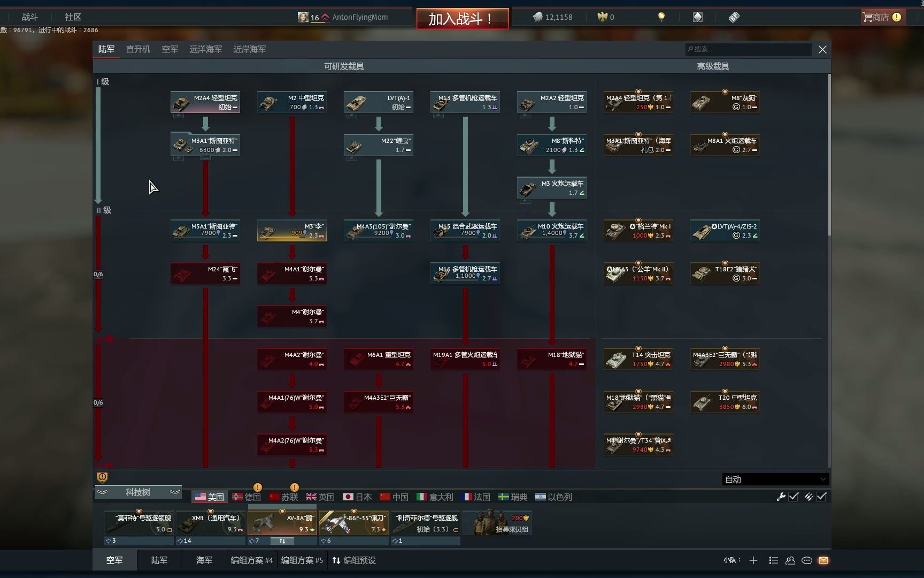Image resolution: width=924 pixels, height=578 pixels.
Task: Switch to bottom 海军 crew preset
Action: (204, 560)
